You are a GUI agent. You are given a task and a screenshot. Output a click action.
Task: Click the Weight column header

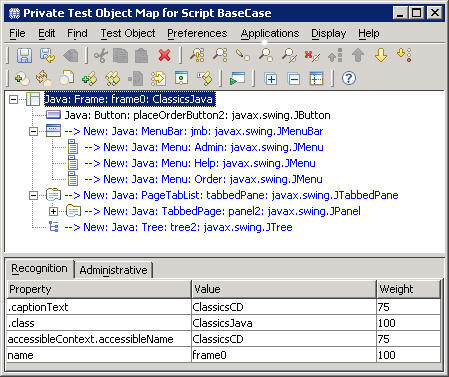[x=409, y=289]
